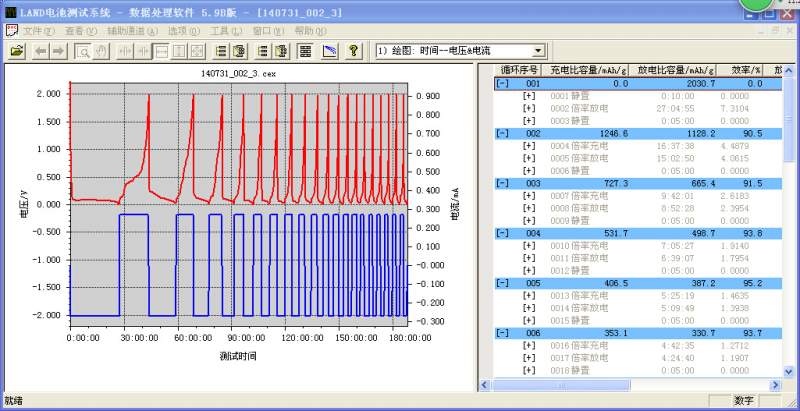
Task: Go back with the left arrow toolbar button
Action: [x=42, y=51]
